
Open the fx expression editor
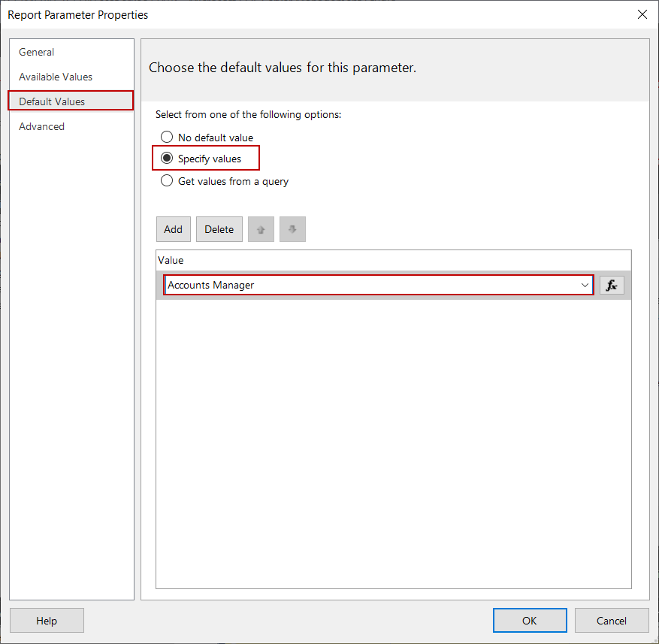click(611, 285)
